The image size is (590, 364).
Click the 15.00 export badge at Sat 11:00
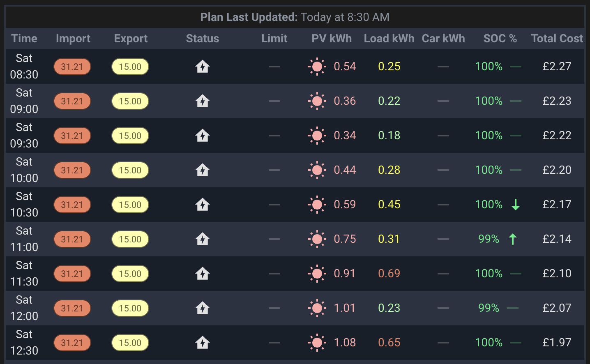[130, 239]
